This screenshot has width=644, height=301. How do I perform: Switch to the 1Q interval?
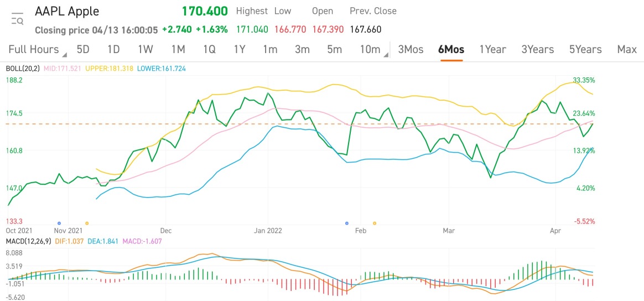(209, 49)
